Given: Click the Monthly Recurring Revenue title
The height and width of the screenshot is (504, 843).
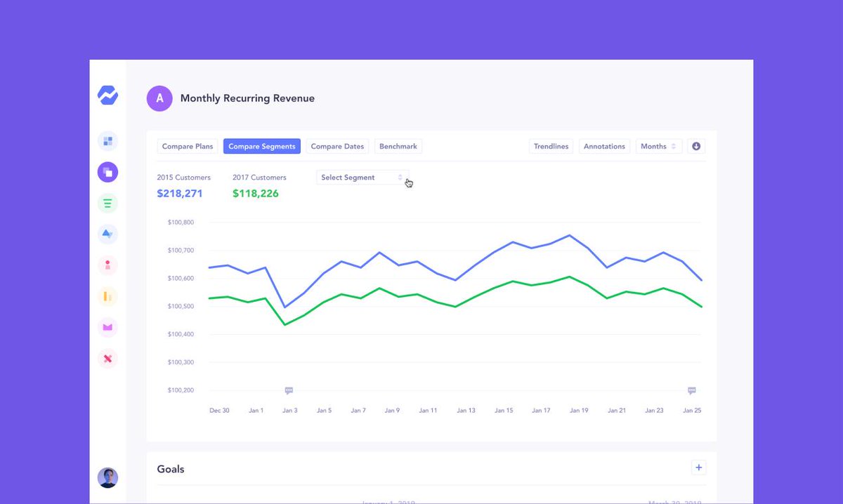Looking at the screenshot, I should (x=247, y=98).
